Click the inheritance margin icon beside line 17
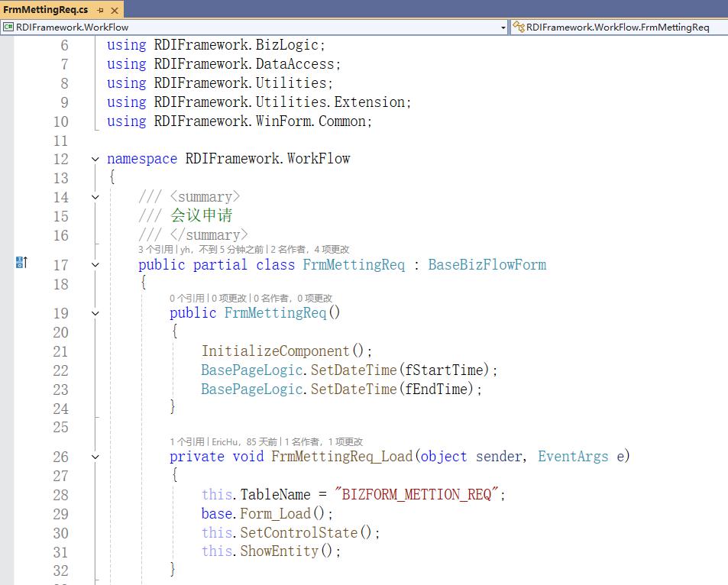 coord(21,263)
